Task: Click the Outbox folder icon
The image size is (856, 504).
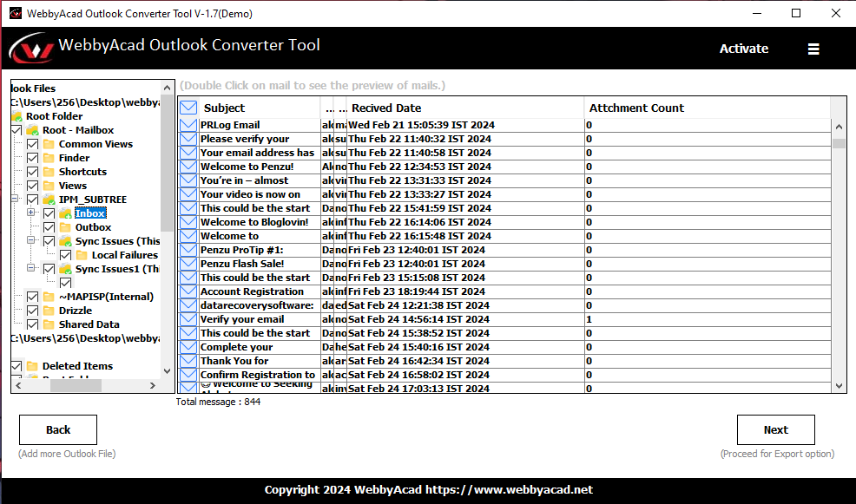Action: click(65, 227)
